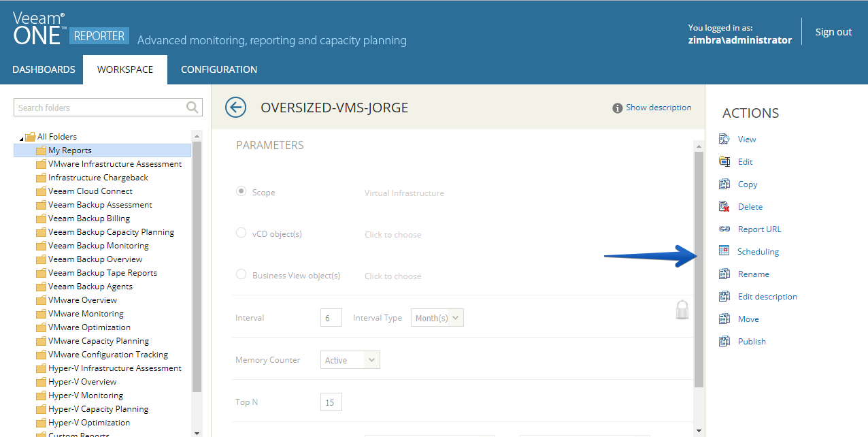
Task: Select Veeam Backup Overview folder
Action: tap(95, 259)
